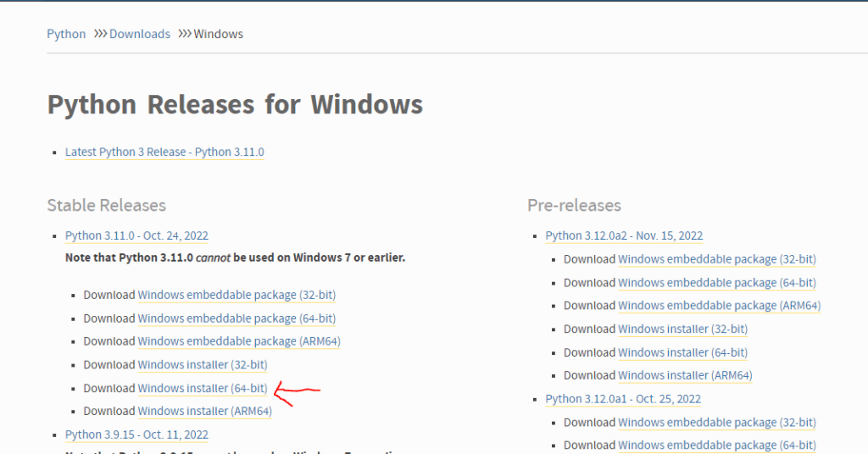868x454 pixels.
Task: Download 3.12.0a2 Windows installer (ARM64)
Action: coord(685,375)
